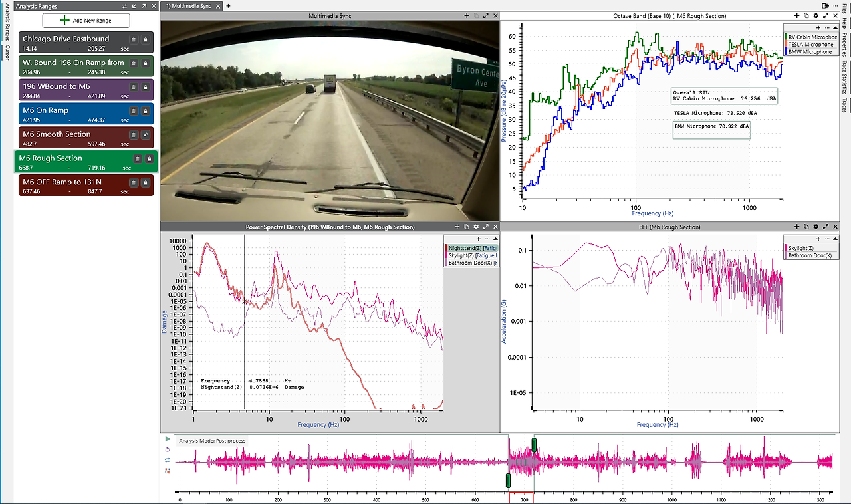Add entry in Octave Band legend
Image resolution: width=851 pixels, height=504 pixels.
(817, 27)
